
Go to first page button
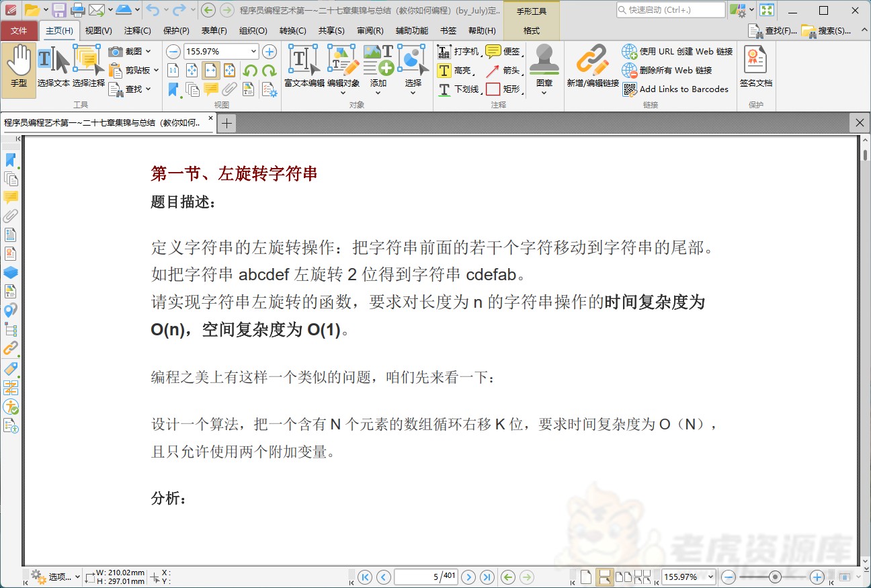click(365, 577)
